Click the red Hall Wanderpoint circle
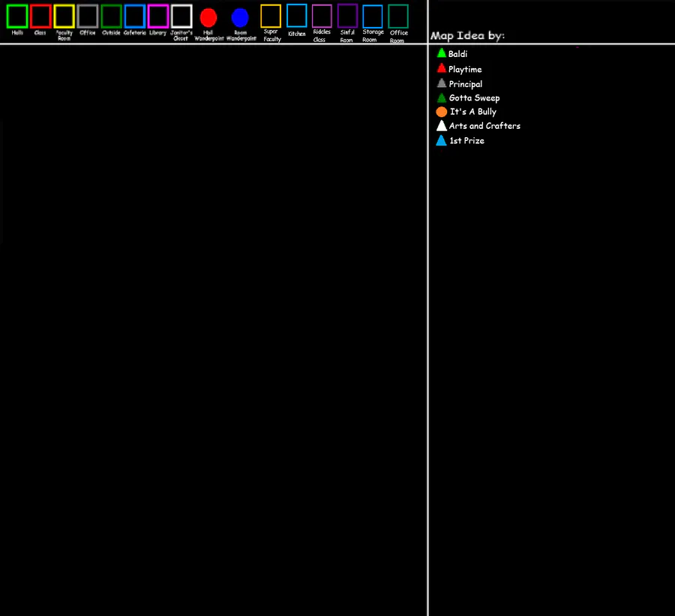The image size is (675, 616). pos(208,18)
